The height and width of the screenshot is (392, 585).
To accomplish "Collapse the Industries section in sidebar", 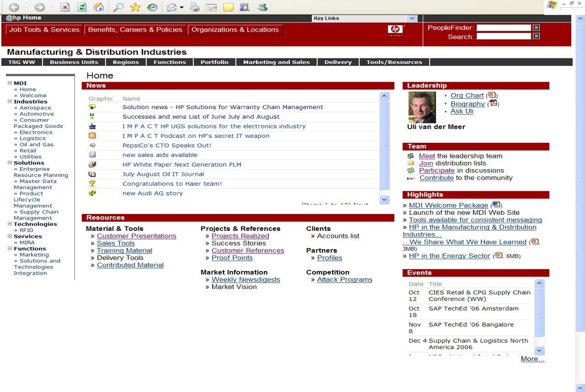I will 10,101.
